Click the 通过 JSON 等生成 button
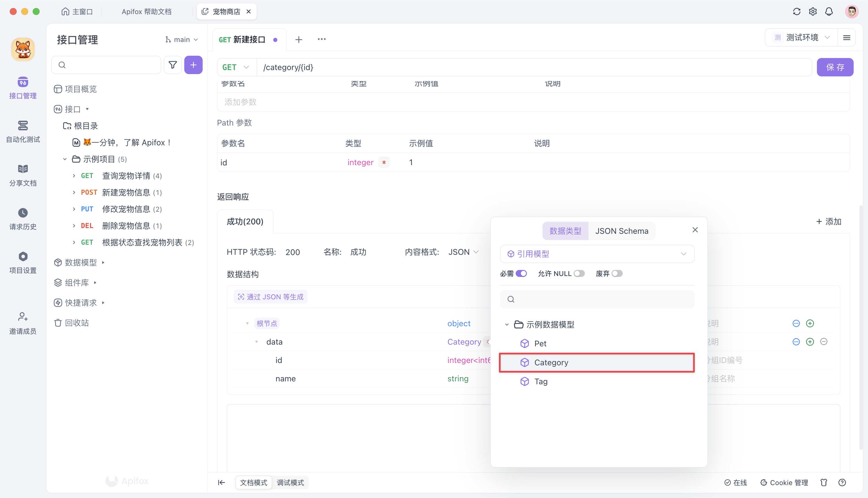The image size is (868, 498). click(270, 297)
